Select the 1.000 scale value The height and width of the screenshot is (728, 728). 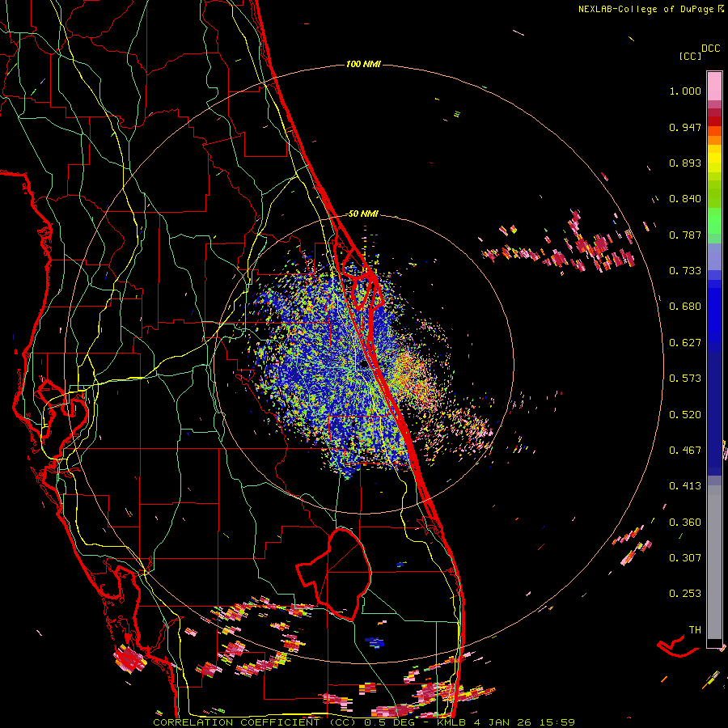[x=685, y=91]
